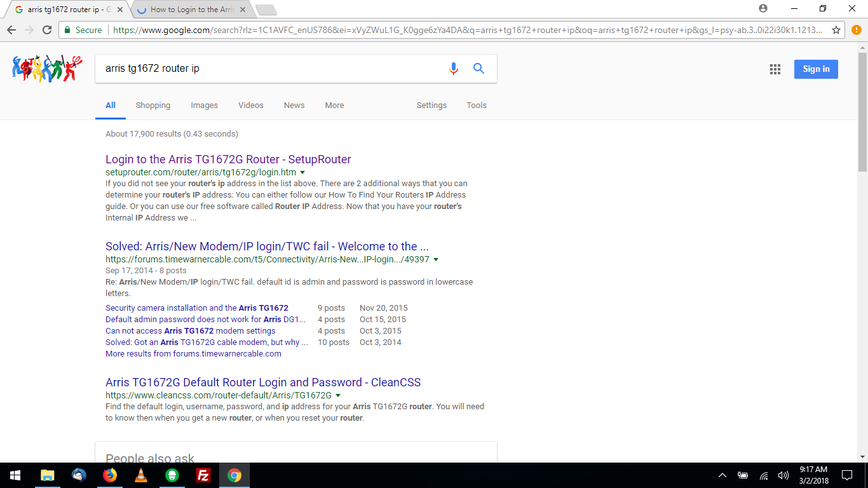The height and width of the screenshot is (488, 868).
Task: Click the scrollbar down arrow
Action: [x=862, y=457]
